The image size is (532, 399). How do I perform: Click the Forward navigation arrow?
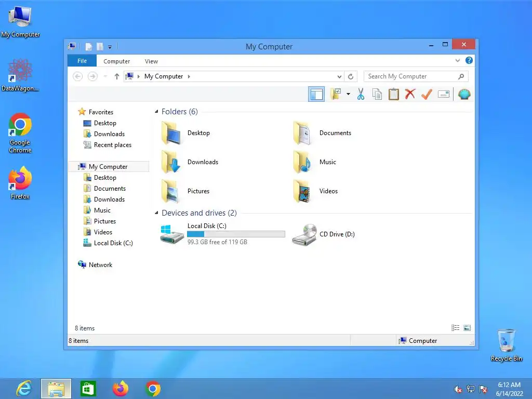[x=92, y=76]
